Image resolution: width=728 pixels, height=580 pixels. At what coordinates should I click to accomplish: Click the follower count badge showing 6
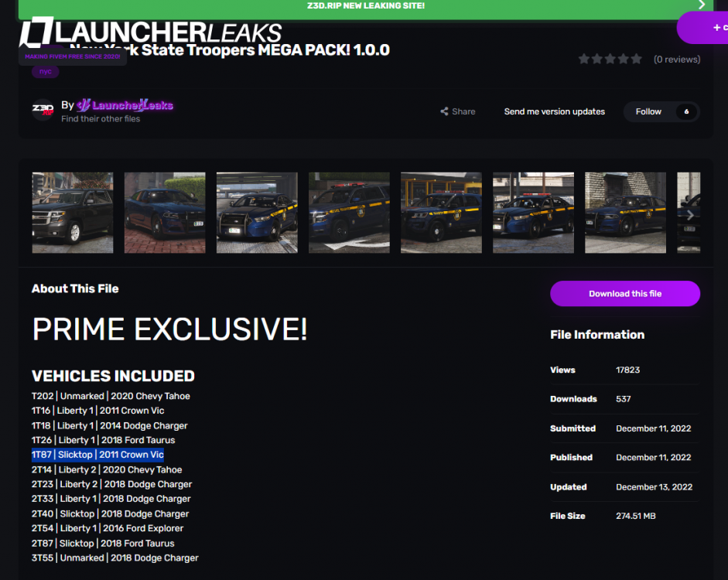[685, 111]
